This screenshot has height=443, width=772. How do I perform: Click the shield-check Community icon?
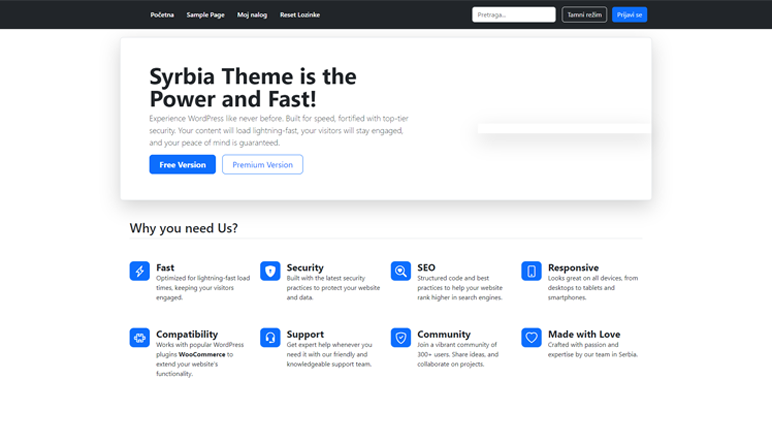(x=400, y=338)
